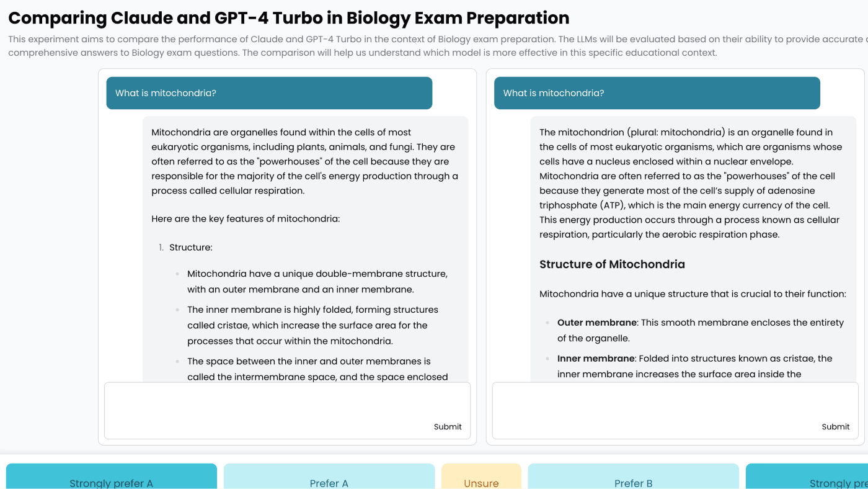Click the left model's response card container

click(x=287, y=256)
